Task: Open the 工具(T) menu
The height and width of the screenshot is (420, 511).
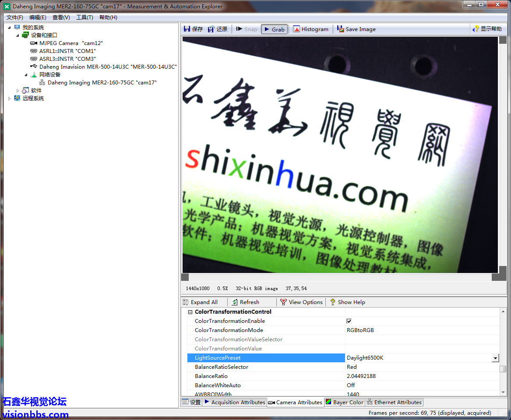Action: coord(85,17)
